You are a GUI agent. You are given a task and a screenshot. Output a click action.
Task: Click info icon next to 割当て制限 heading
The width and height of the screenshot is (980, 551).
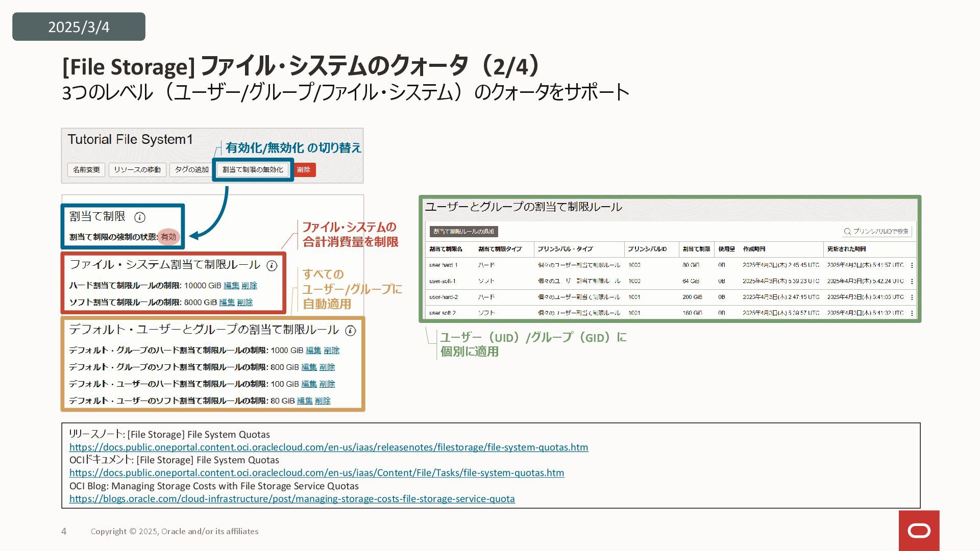(139, 217)
